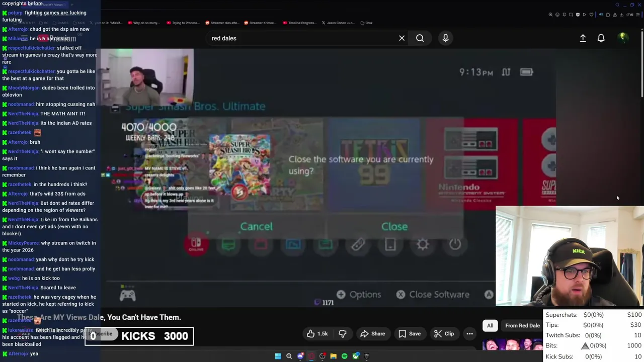Click the browser shield ad-blocker icon
The image size is (644, 362).
(x=577, y=15)
